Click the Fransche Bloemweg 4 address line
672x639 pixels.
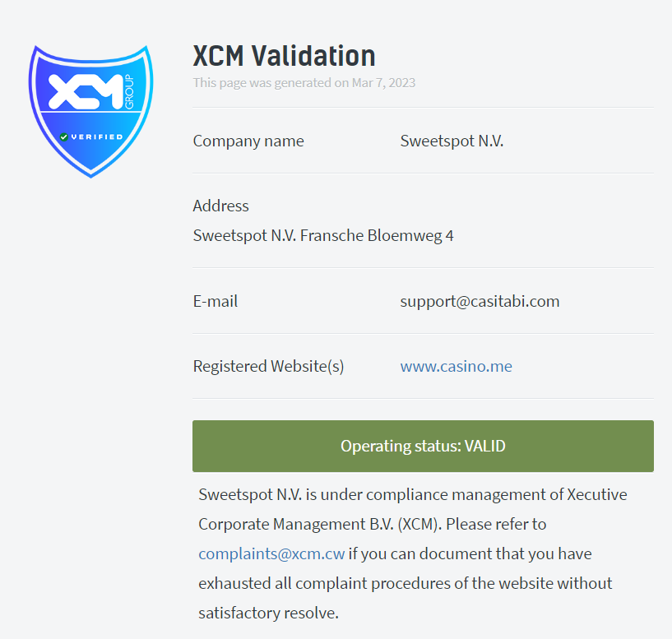point(323,236)
